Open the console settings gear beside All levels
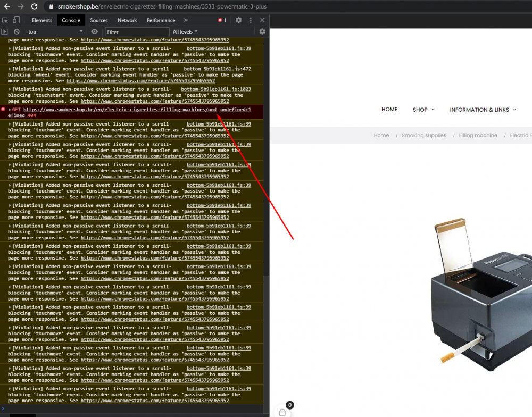This screenshot has height=417, width=532. pyautogui.click(x=261, y=31)
